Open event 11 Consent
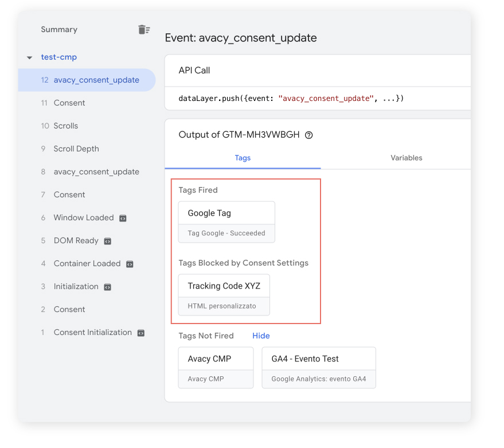The height and width of the screenshot is (448, 504). pyautogui.click(x=69, y=103)
